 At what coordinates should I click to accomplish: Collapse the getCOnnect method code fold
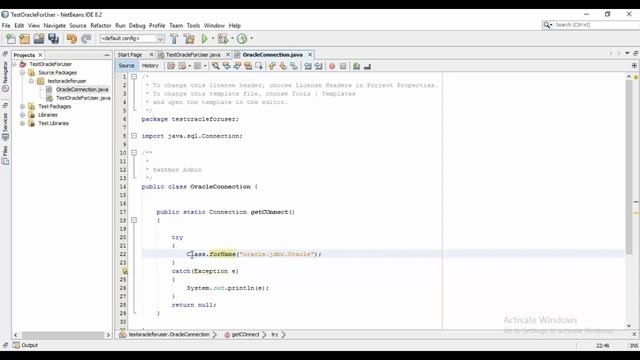coord(134,220)
